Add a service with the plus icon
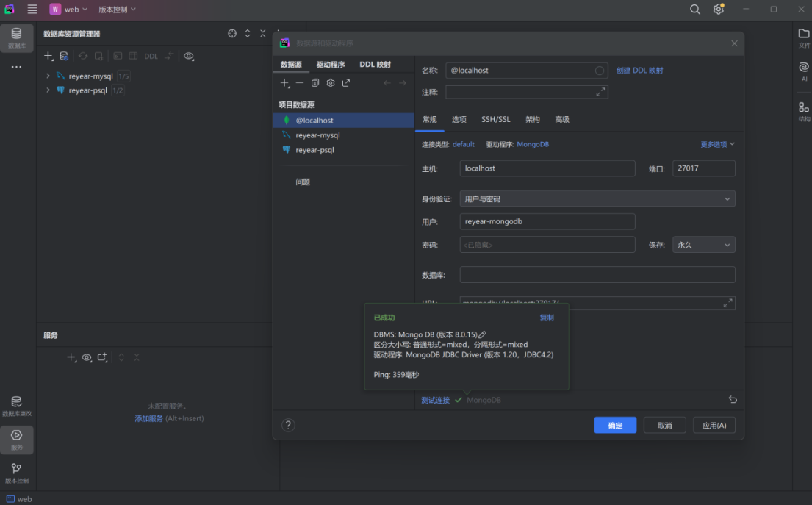Viewport: 812px width, 505px height. point(71,357)
